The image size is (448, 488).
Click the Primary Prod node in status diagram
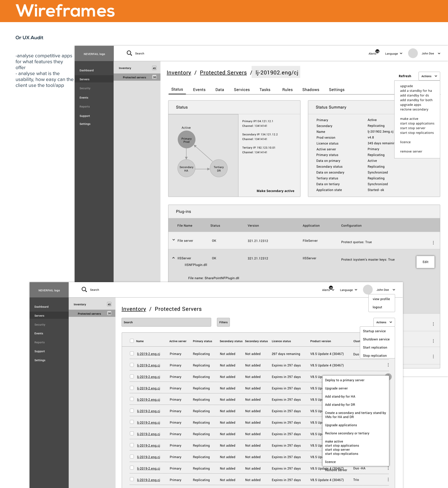(186, 140)
